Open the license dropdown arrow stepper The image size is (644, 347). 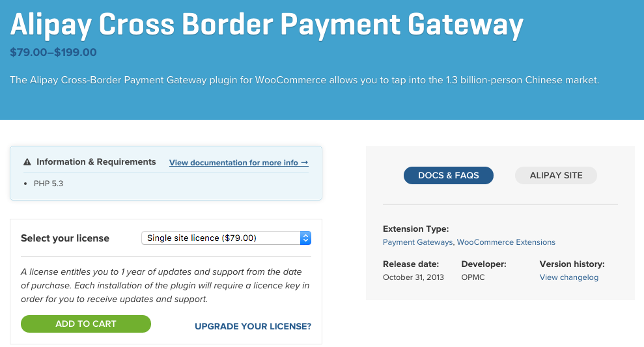(305, 238)
